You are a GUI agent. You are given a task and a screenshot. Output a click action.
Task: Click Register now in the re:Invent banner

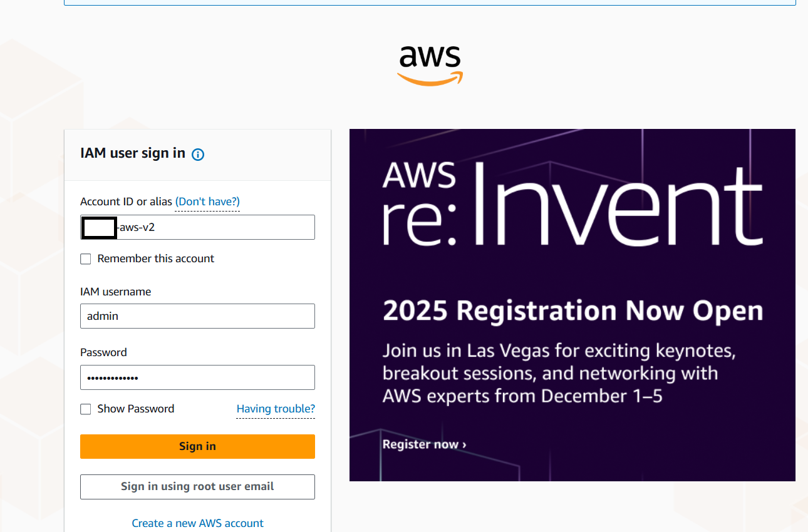(x=424, y=444)
